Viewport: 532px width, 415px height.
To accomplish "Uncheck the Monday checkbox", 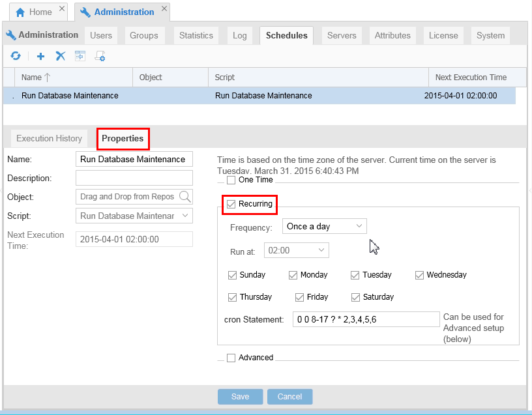I will [x=293, y=276].
